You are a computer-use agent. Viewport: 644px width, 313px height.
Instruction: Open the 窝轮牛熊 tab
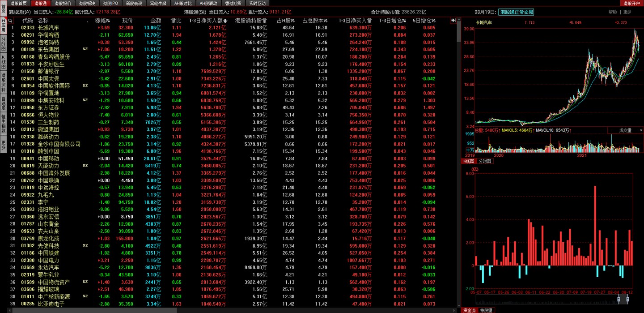[158, 3]
